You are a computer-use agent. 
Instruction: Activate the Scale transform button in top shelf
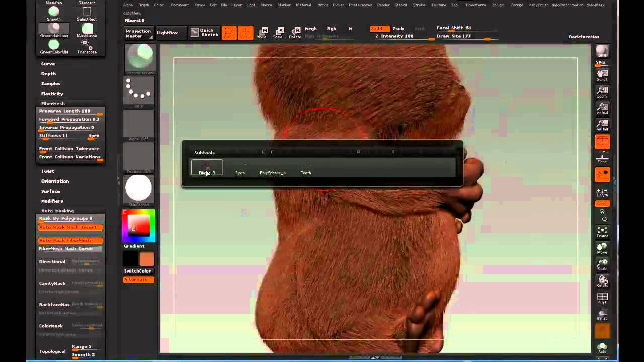pyautogui.click(x=278, y=33)
